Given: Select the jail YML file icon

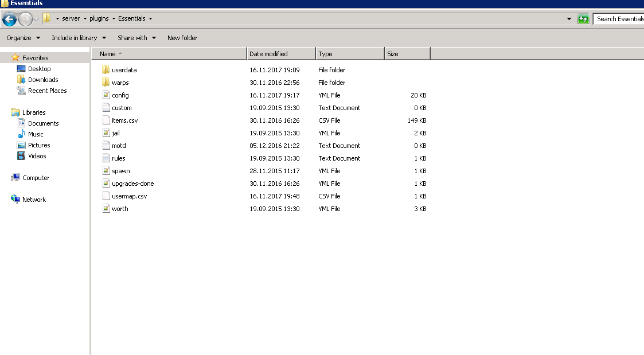Looking at the screenshot, I should (x=106, y=132).
